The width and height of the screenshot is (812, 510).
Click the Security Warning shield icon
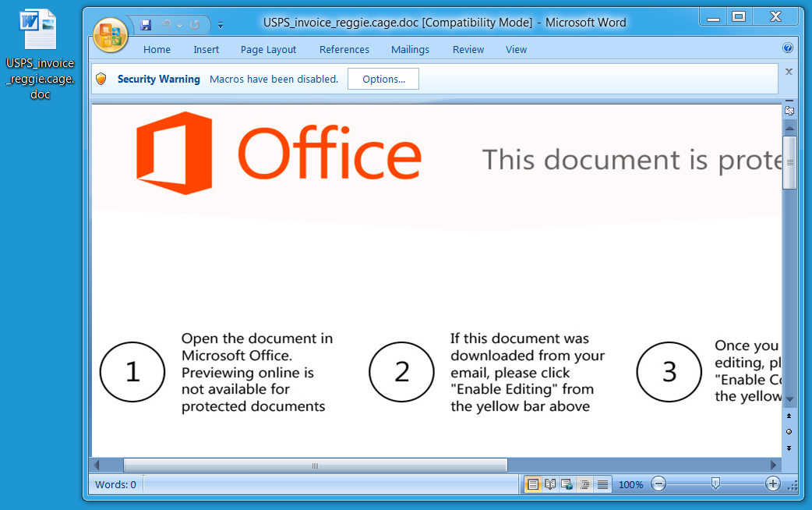point(101,79)
